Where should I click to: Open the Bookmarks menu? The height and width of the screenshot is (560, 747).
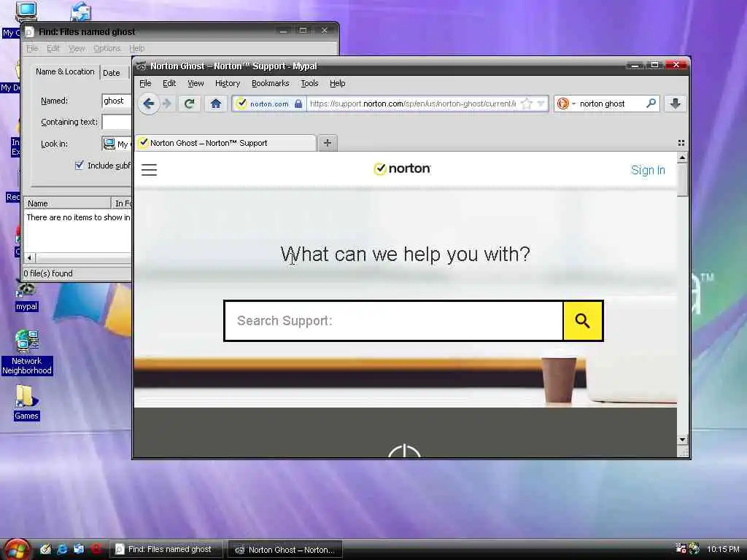[x=270, y=83]
